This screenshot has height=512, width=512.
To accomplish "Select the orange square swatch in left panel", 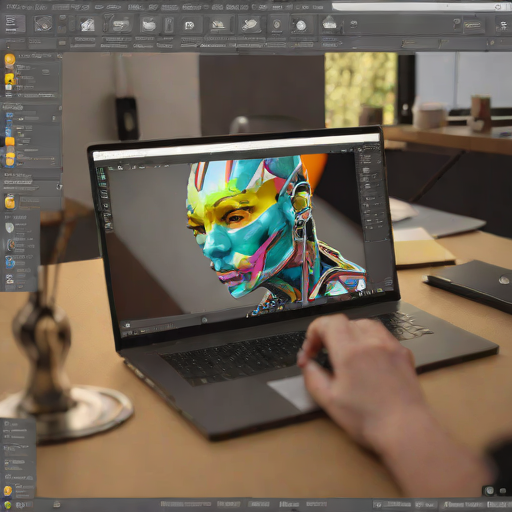I will (x=10, y=142).
